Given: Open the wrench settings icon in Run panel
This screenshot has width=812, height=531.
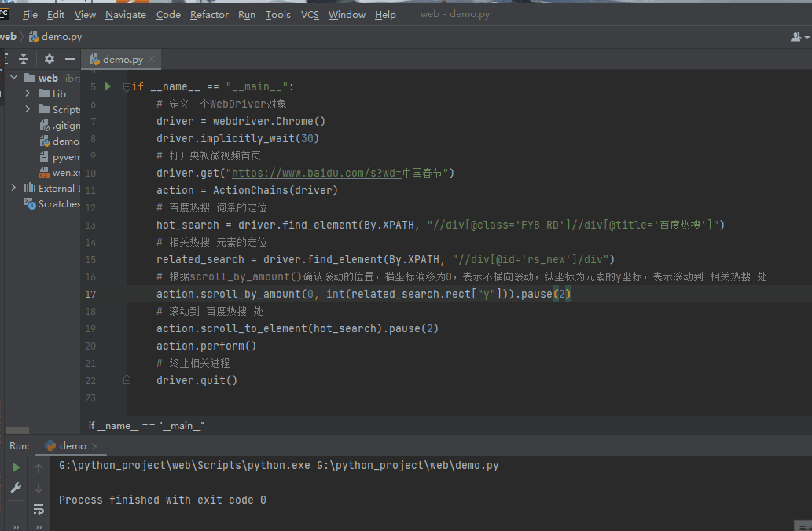Looking at the screenshot, I should (x=16, y=488).
